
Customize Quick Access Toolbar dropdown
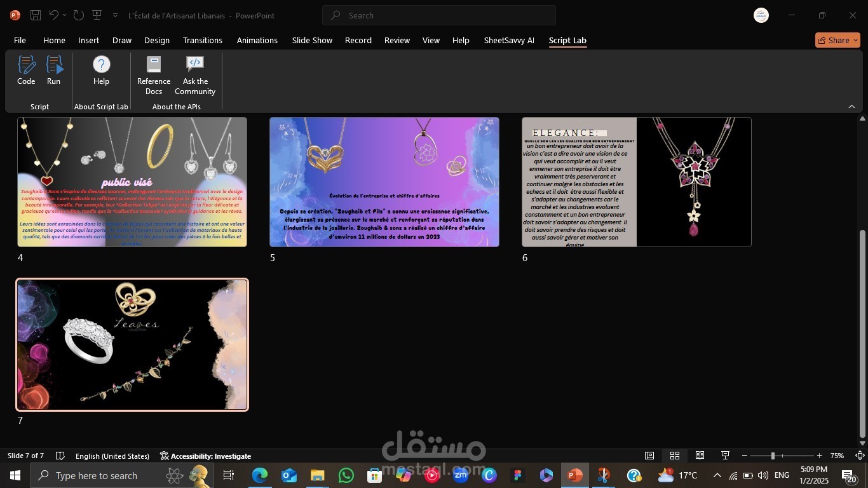tap(115, 15)
